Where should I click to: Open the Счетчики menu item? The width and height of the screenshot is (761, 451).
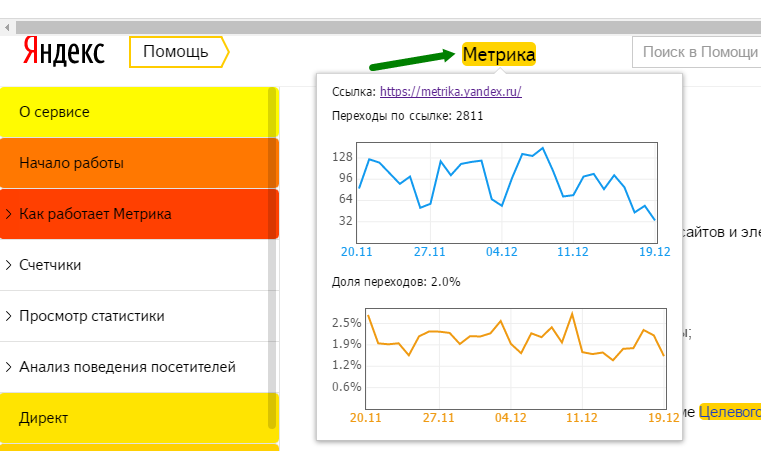139,265
